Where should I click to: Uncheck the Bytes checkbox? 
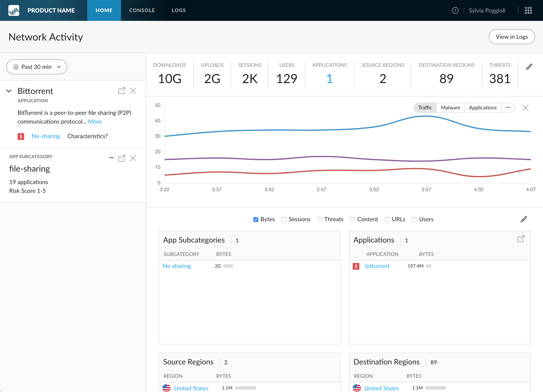tap(256, 220)
